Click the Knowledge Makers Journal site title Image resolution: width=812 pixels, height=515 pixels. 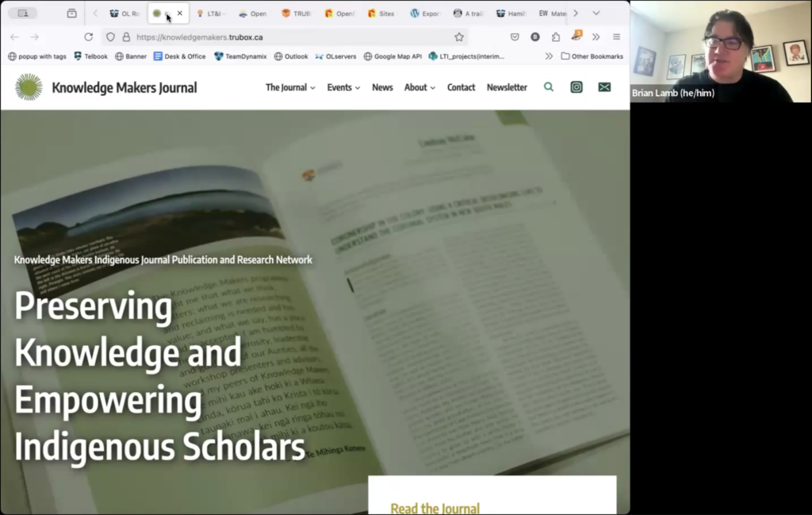(124, 87)
